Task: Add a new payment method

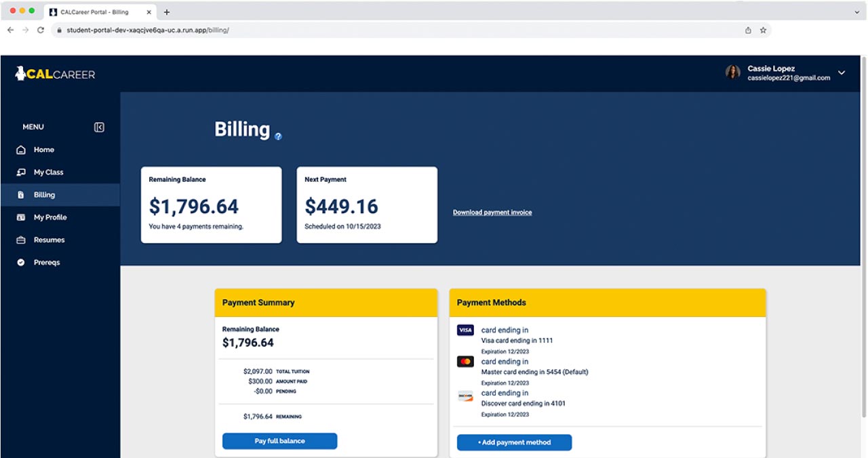Action: pyautogui.click(x=514, y=442)
